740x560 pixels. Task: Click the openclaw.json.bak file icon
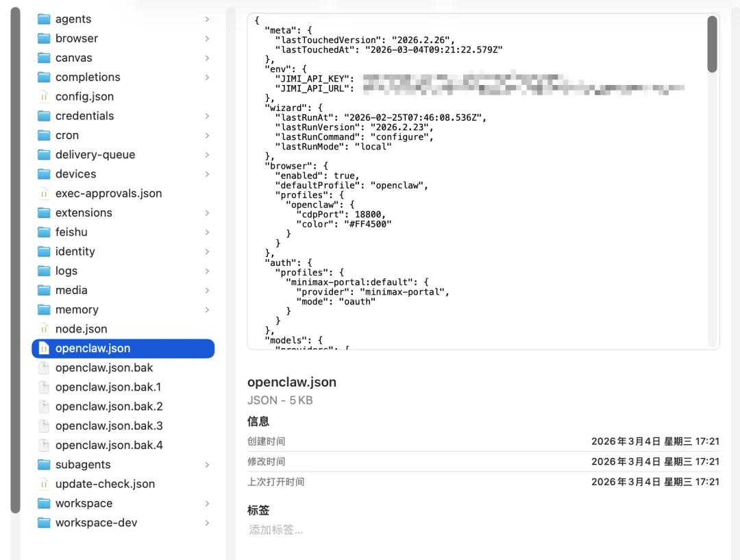point(44,367)
